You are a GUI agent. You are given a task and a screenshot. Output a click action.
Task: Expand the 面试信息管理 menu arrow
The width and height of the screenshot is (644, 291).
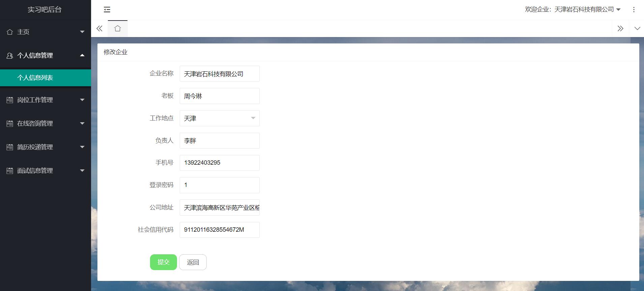click(82, 170)
